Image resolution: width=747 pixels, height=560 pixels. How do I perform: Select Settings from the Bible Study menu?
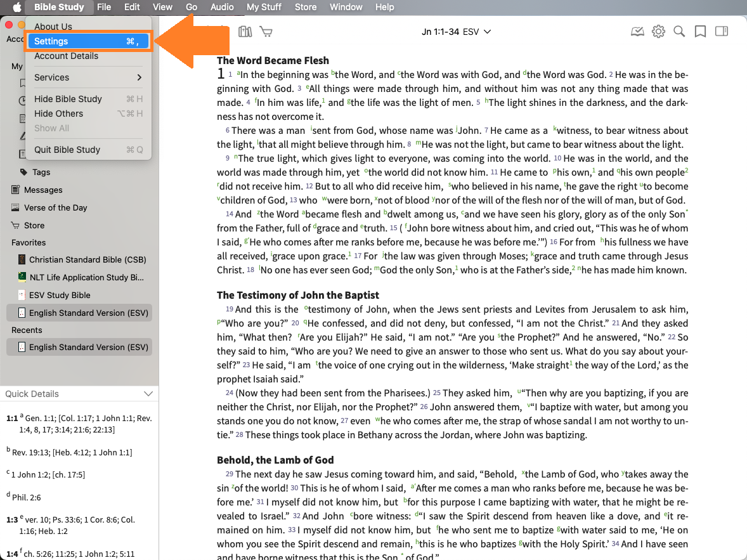click(x=88, y=41)
